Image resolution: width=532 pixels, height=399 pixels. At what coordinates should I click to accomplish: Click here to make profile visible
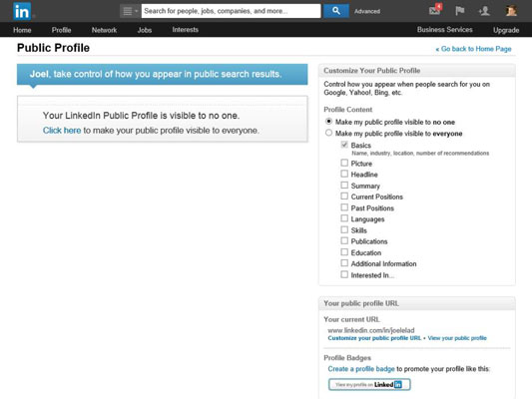click(x=62, y=131)
